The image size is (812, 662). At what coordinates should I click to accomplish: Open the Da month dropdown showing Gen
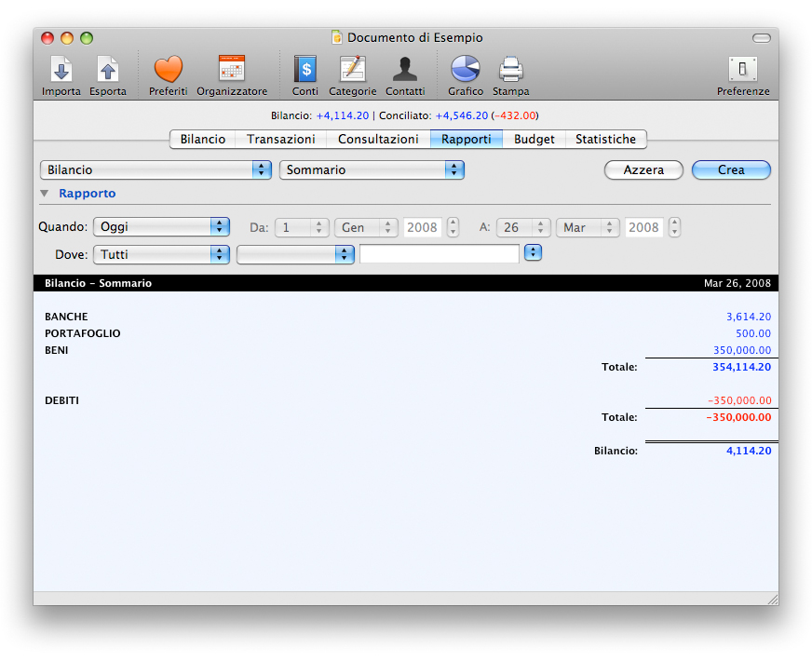click(x=366, y=227)
